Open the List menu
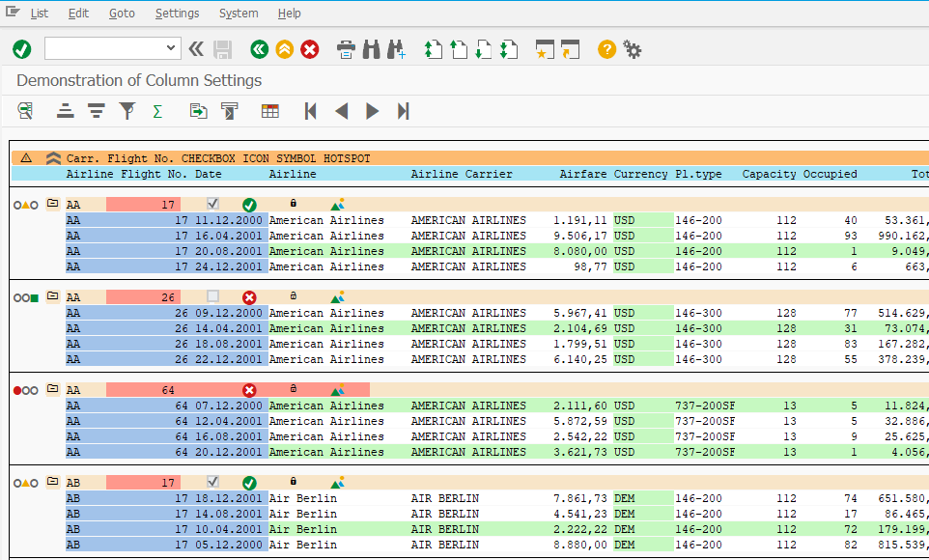 (39, 14)
